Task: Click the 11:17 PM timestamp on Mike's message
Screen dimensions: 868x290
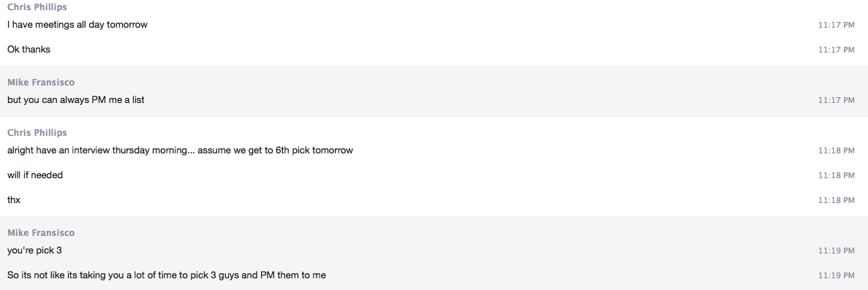Action: pyautogui.click(x=837, y=100)
